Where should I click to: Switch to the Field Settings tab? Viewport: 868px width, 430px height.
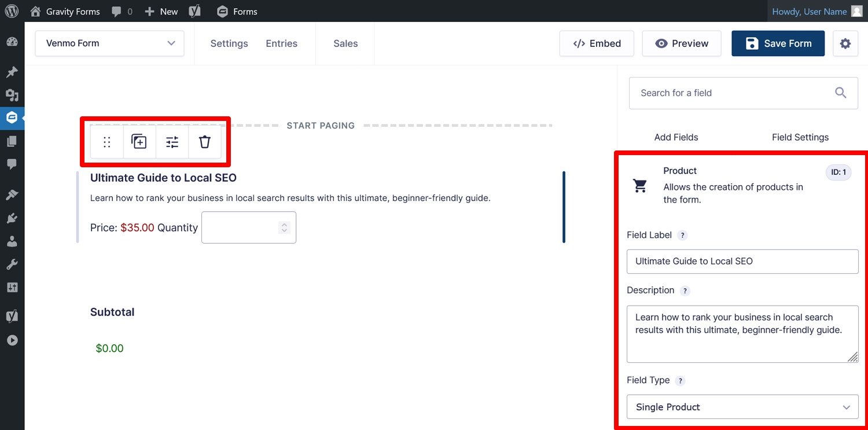click(800, 137)
